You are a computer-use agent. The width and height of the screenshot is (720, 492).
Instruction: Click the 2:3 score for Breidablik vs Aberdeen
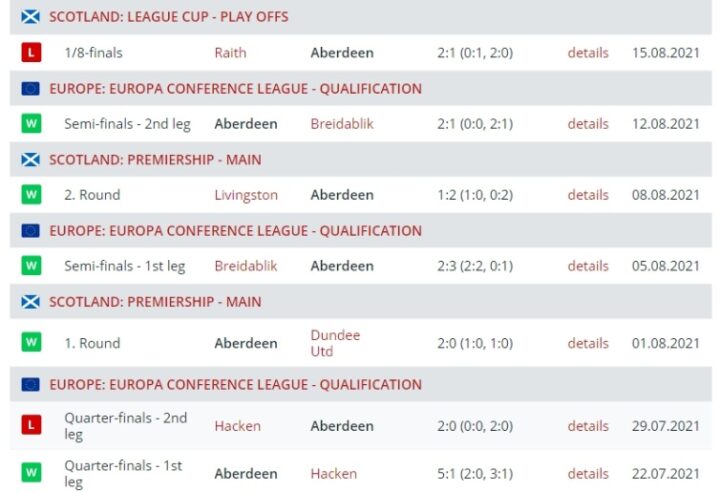pos(475,266)
